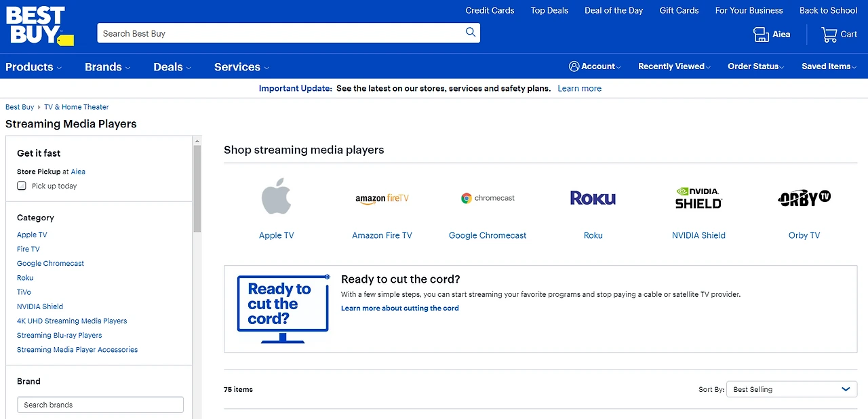This screenshot has height=419, width=868.
Task: Open the shopping cart icon
Action: pyautogui.click(x=829, y=35)
